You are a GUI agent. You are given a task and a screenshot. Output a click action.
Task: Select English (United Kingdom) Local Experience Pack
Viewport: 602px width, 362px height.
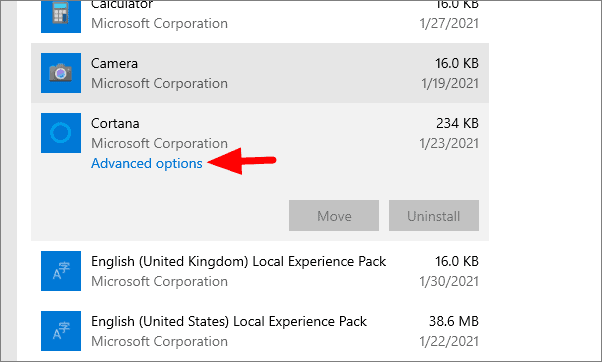click(238, 261)
